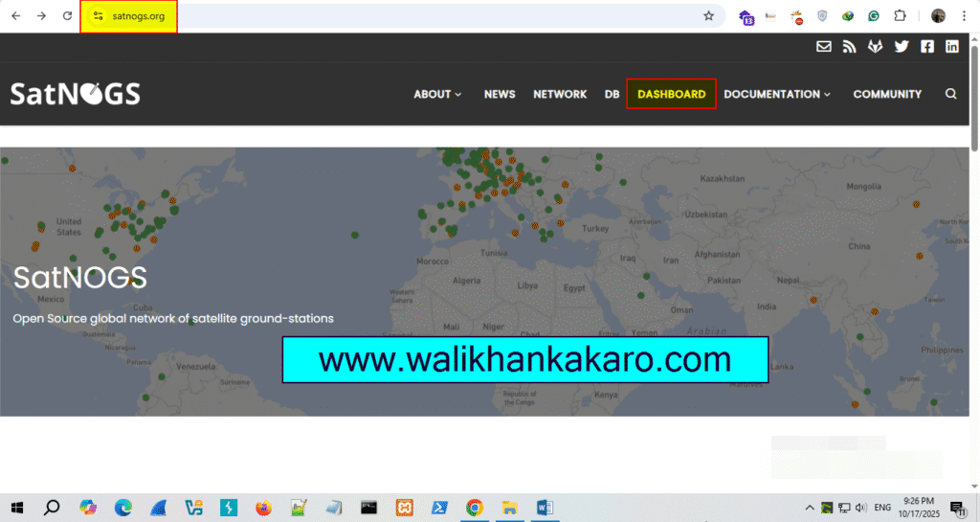The width and height of the screenshot is (980, 522).
Task: Open the highlighted DASHBOARD link
Action: pos(671,94)
